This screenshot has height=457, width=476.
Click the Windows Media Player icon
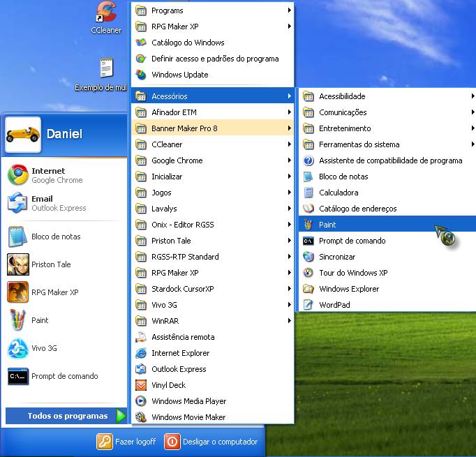pyautogui.click(x=141, y=401)
